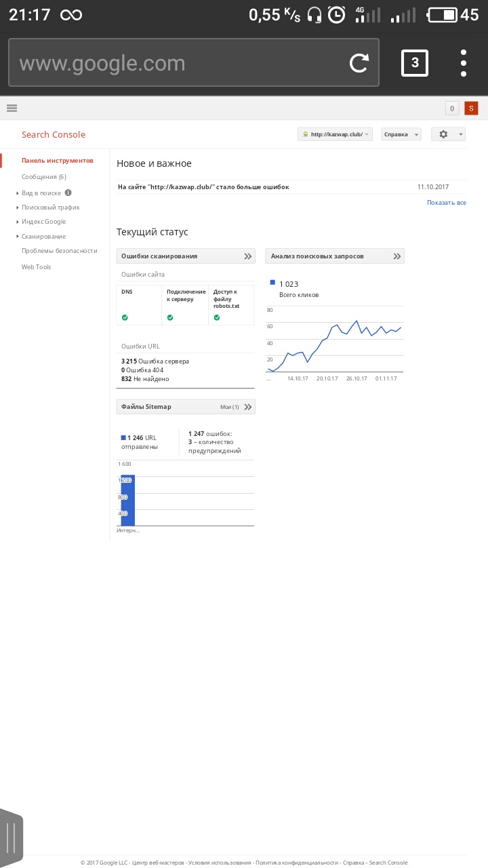
Task: Click the info icon next to Вид в поиске
Action: [68, 193]
